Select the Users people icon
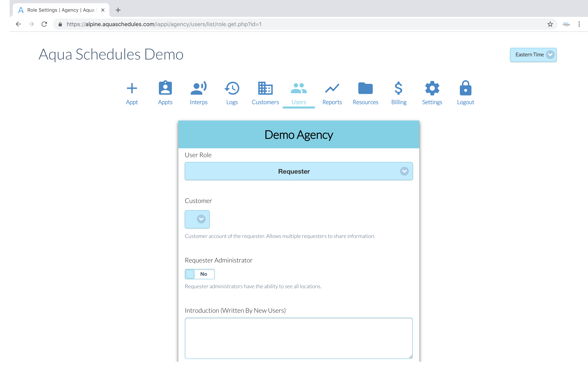588x373 pixels. point(299,88)
